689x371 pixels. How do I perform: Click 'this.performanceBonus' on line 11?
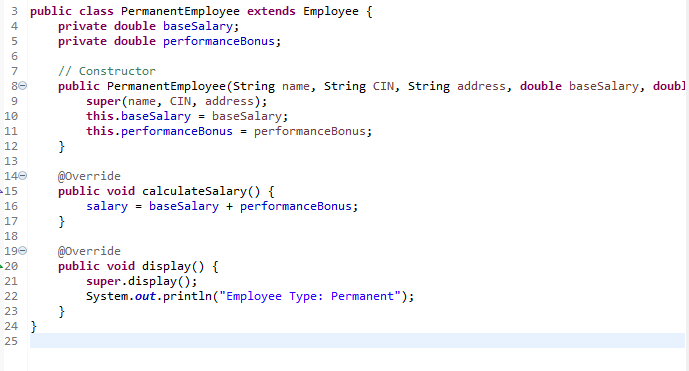[160, 131]
